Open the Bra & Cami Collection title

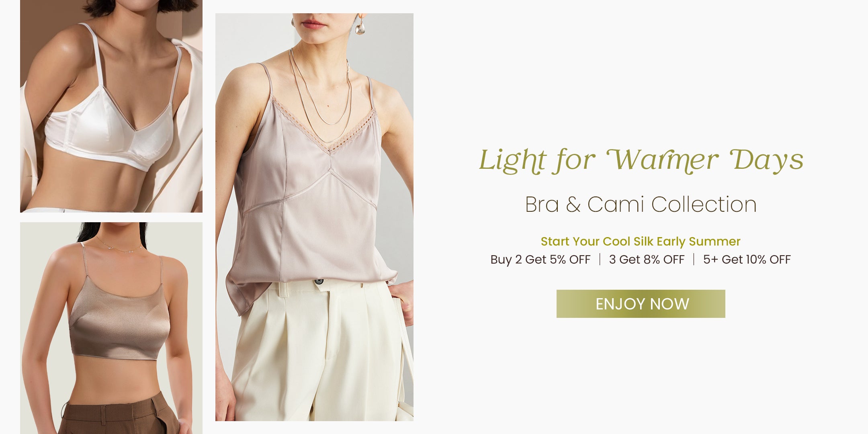(x=641, y=205)
